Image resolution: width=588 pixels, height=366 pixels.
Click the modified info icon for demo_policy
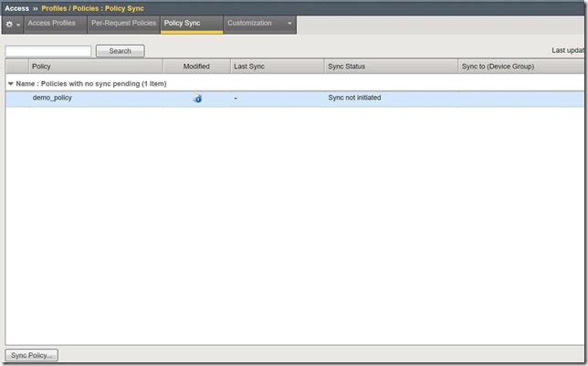coord(197,99)
